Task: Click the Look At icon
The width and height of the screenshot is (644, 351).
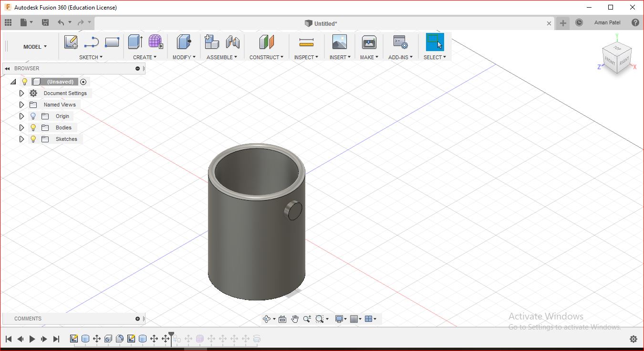Action: tap(282, 319)
